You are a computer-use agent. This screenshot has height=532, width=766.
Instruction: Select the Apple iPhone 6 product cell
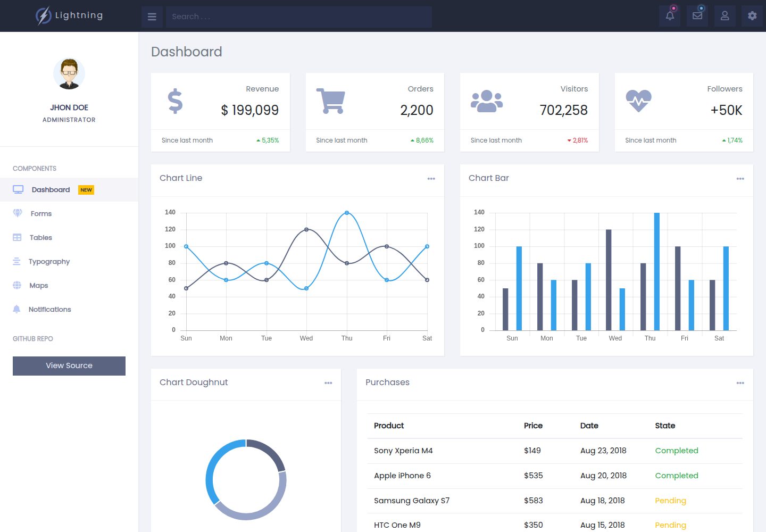tap(402, 476)
